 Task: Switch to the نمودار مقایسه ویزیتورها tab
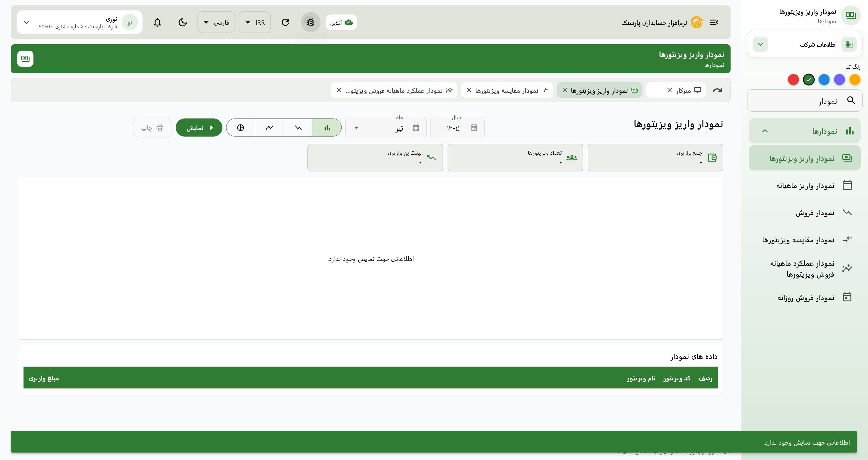507,90
